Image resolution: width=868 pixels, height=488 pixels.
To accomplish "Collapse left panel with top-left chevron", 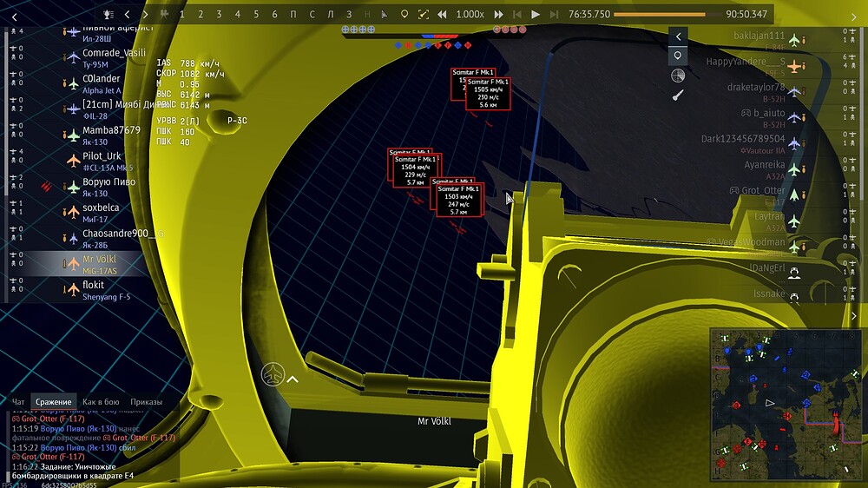I will 15,17.
